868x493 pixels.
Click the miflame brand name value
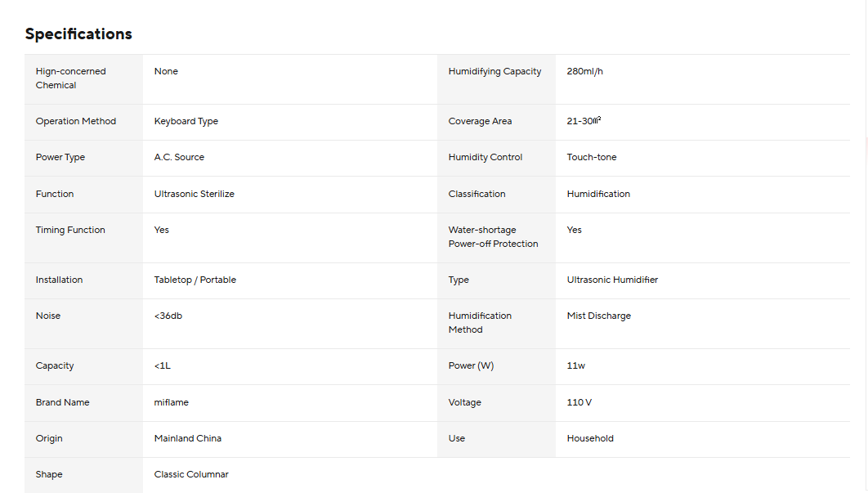click(x=171, y=402)
